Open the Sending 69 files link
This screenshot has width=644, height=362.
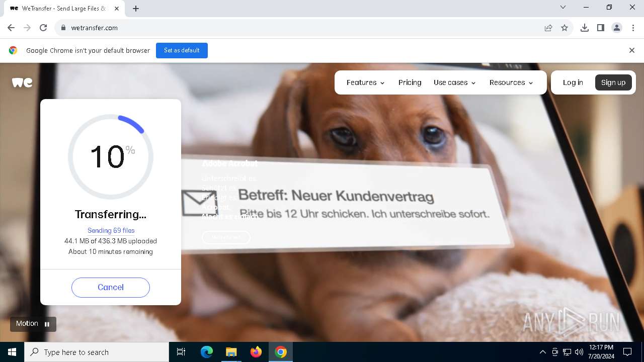111,230
